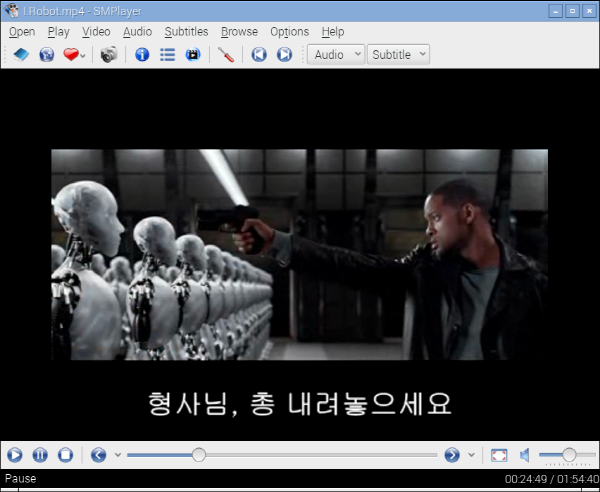The height and width of the screenshot is (492, 600).
Task: Open the Audio menu in the menu bar
Action: point(137,32)
